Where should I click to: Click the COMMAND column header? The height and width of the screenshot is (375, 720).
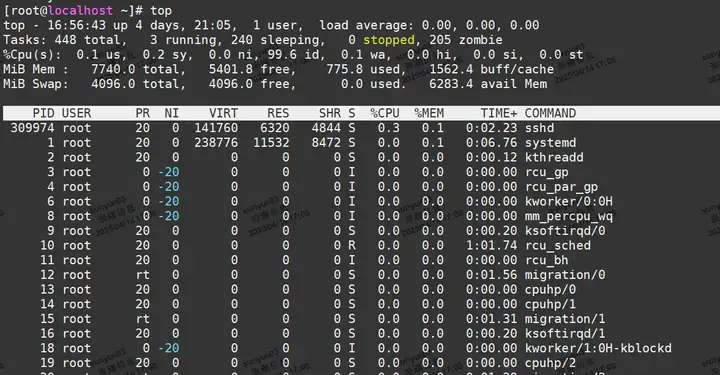[551, 113]
